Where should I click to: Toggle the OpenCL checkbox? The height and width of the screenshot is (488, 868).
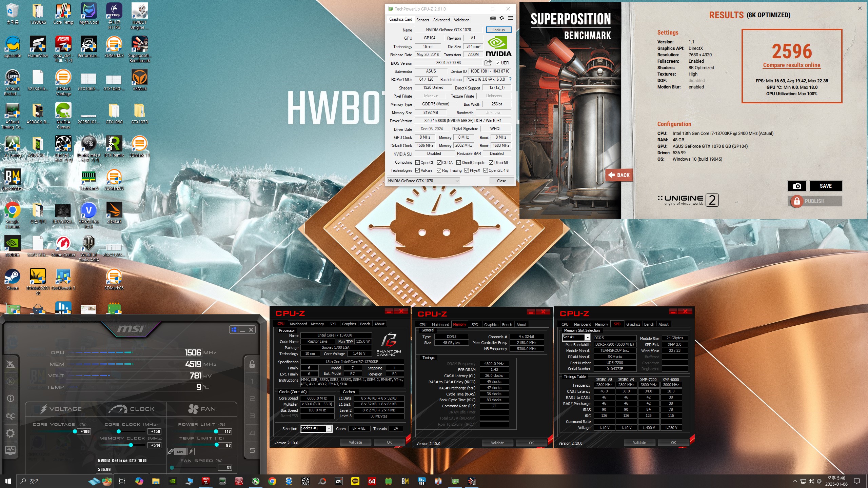417,163
